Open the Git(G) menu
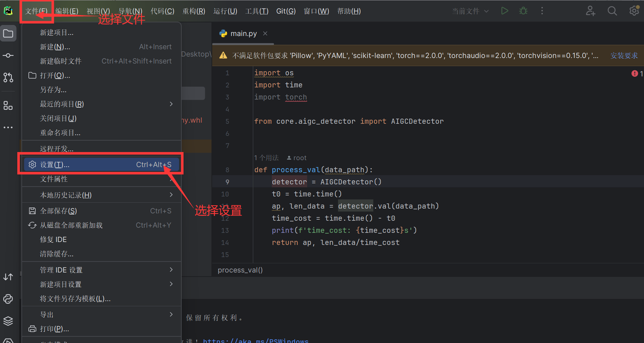 (x=286, y=11)
